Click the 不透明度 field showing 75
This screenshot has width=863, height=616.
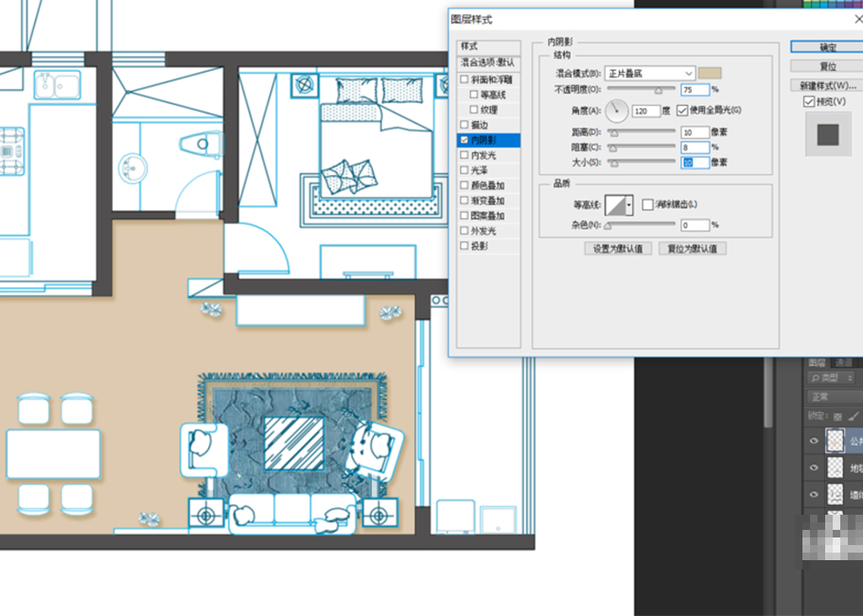[696, 90]
